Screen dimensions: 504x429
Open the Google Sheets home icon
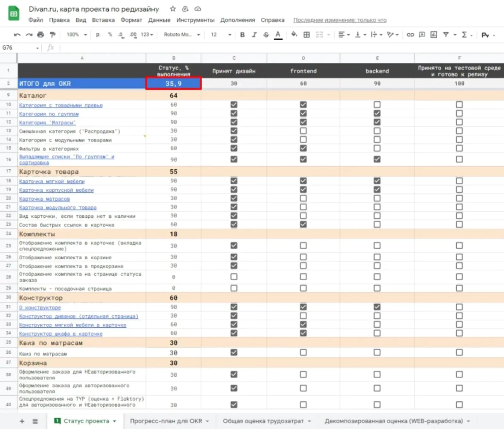14,14
